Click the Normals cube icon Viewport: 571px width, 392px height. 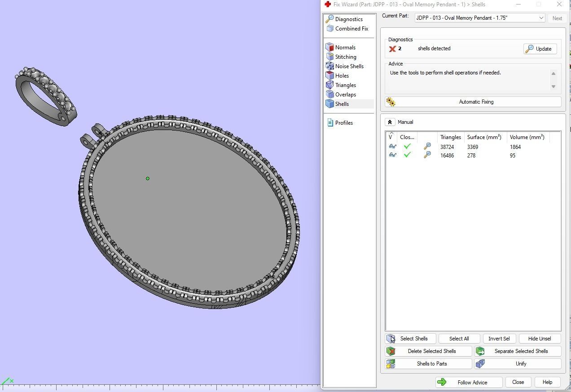pos(329,48)
